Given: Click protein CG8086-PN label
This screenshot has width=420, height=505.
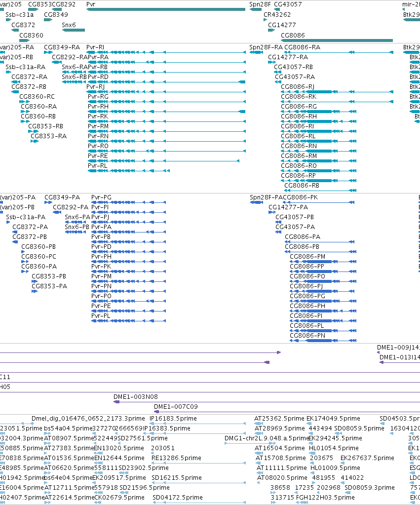Looking at the screenshot, I should click(x=307, y=336).
